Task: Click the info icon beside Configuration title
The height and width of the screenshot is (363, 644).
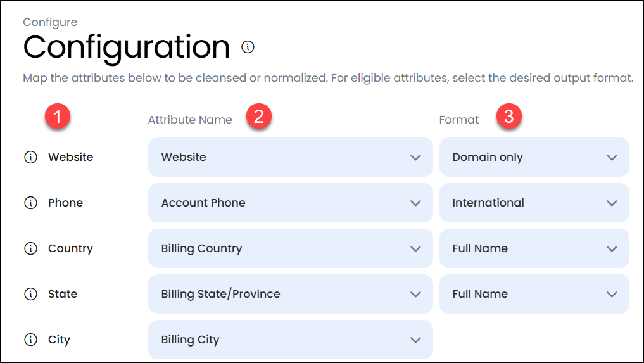Action: [248, 47]
